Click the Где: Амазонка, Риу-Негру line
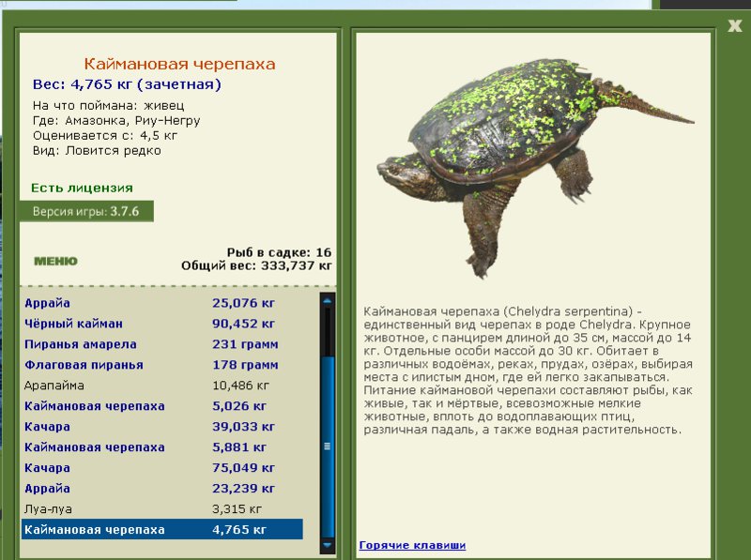 (116, 121)
